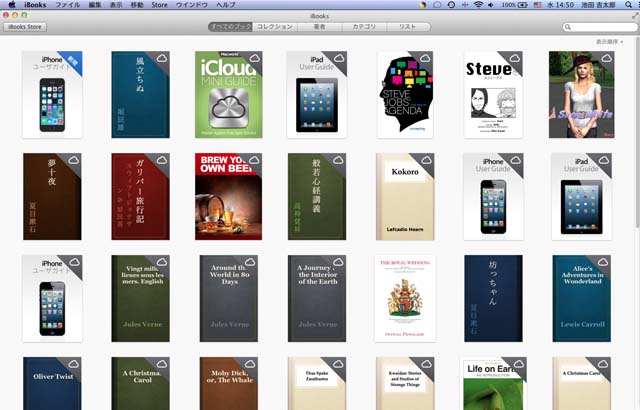Click cloud icon on Alice's Adventures in Wonderland
The height and width of the screenshot is (410, 640).
click(603, 262)
